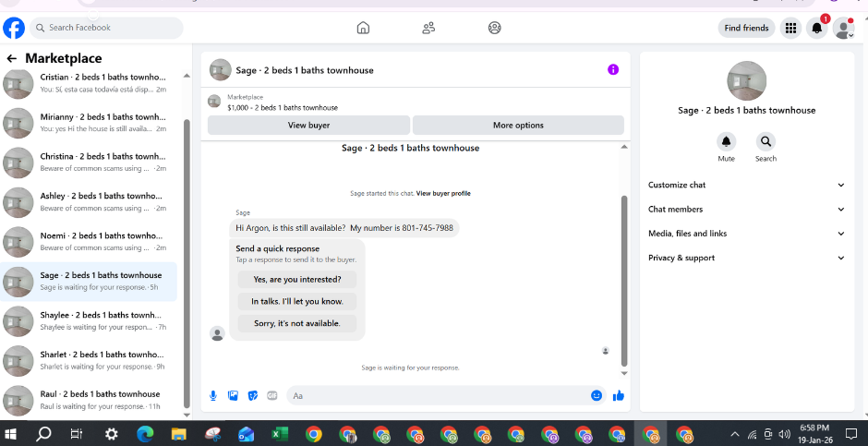The height and width of the screenshot is (446, 868).
Task: Open the volume control in the tray
Action: click(784, 434)
